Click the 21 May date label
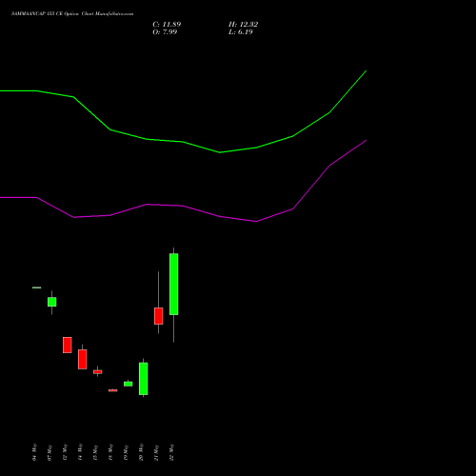This screenshot has width=476, height=476. (156, 453)
